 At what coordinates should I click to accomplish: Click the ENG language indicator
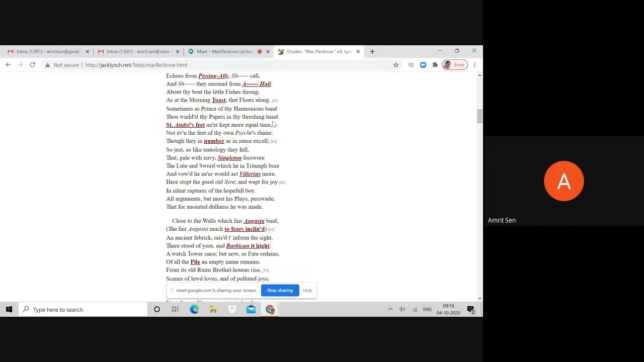(427, 310)
